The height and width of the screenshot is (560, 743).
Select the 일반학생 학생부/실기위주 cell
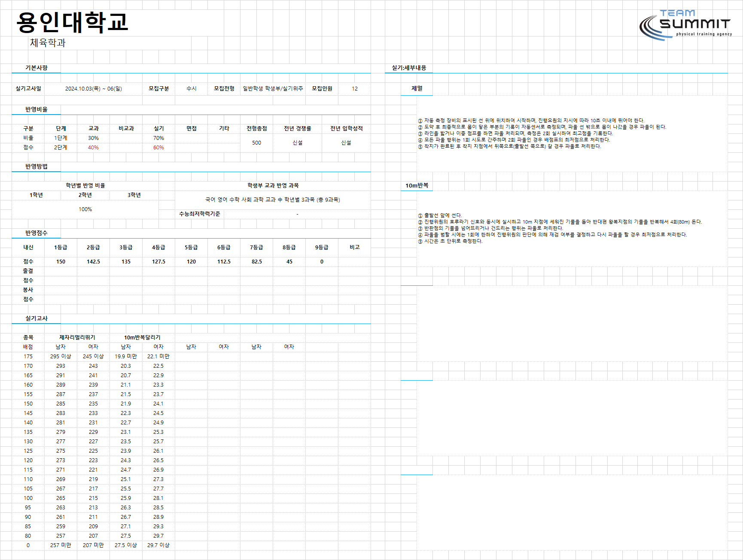point(273,88)
